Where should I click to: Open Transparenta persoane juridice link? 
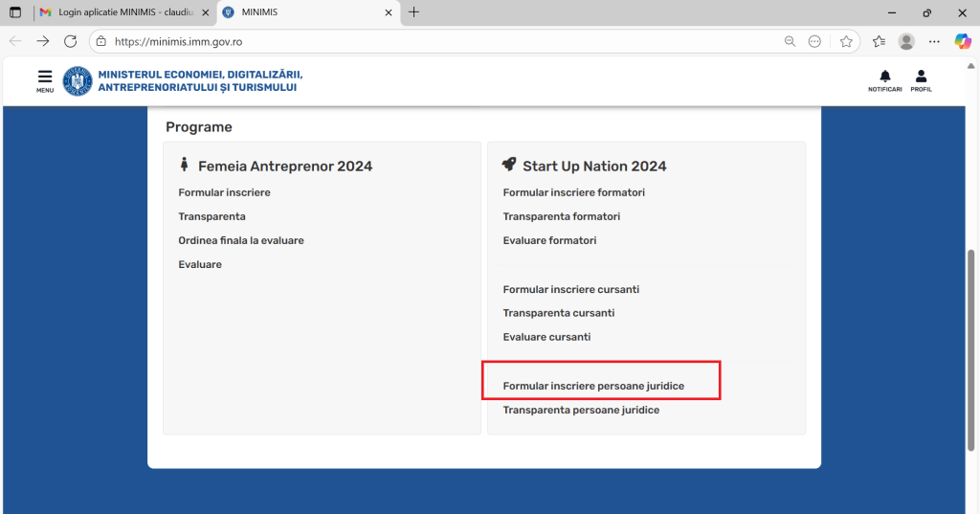(x=581, y=410)
